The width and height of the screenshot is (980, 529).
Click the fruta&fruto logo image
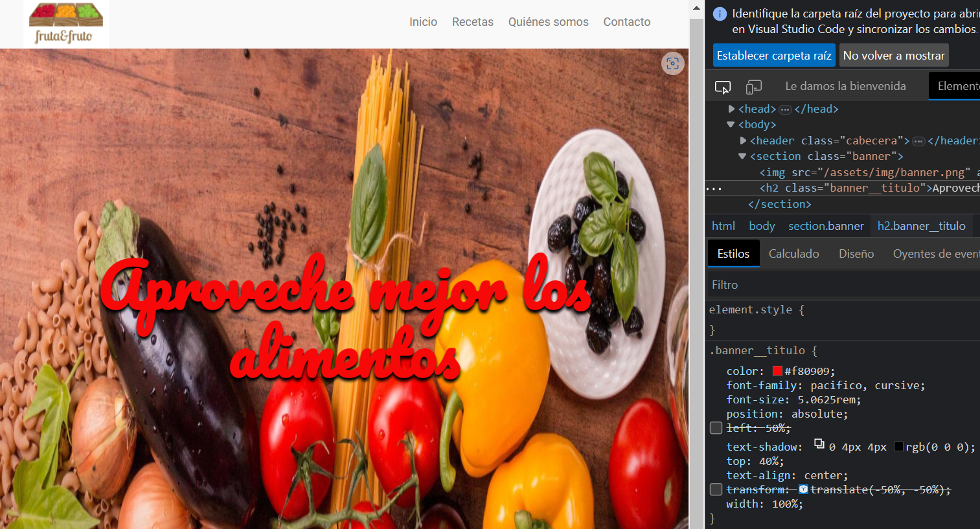point(66,23)
